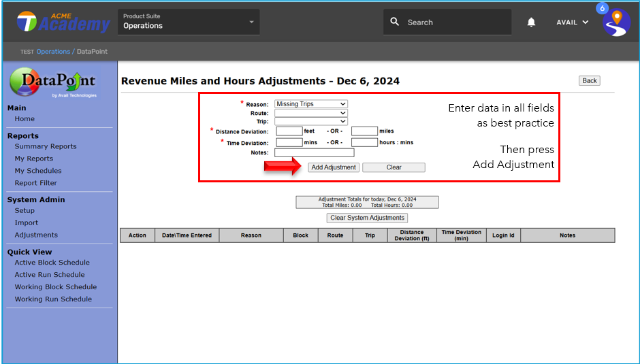The width and height of the screenshot is (640, 364).
Task: Click the search magnifier icon
Action: point(394,22)
